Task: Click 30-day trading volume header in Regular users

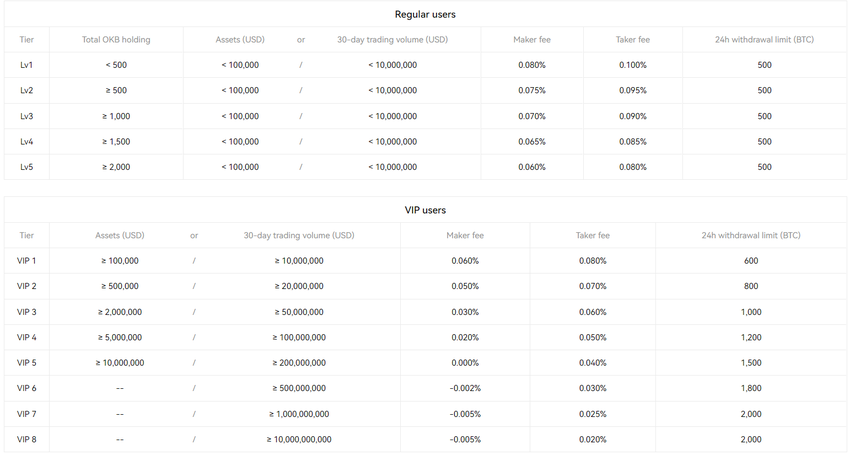Action: (x=392, y=40)
